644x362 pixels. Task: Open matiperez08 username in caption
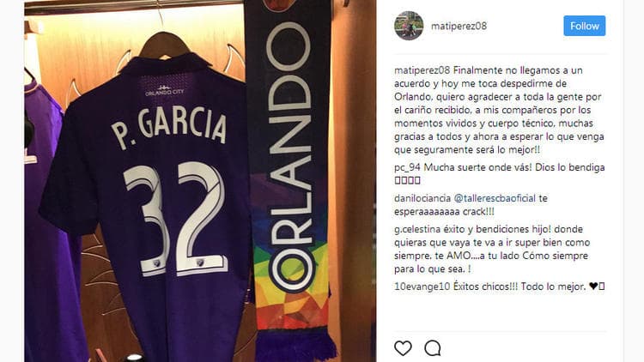click(x=422, y=70)
